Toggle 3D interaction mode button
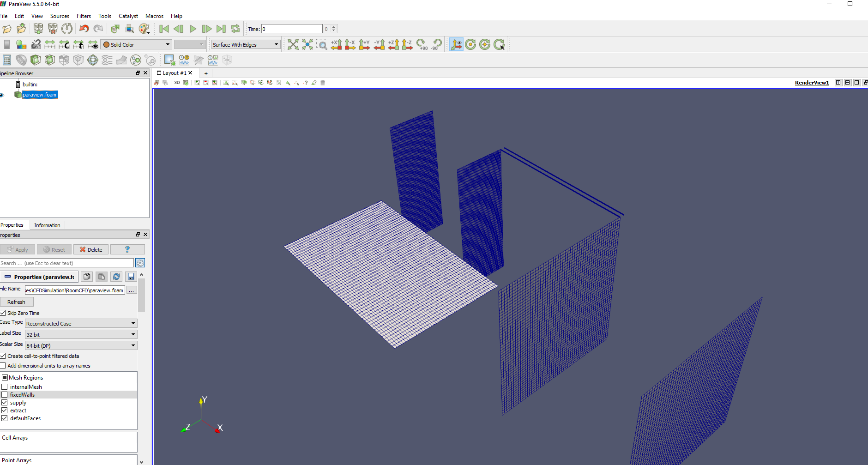Viewport: 868px width, 465px height. pyautogui.click(x=177, y=83)
